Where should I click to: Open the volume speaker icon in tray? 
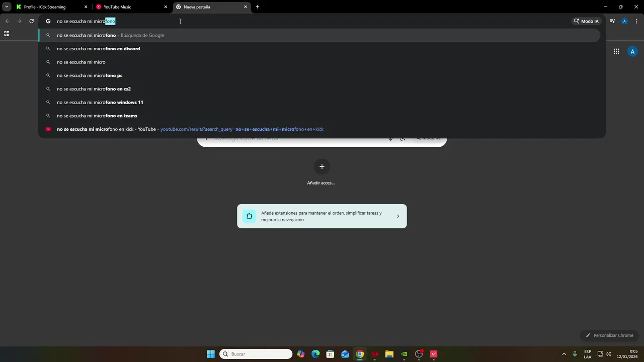pos(608,354)
